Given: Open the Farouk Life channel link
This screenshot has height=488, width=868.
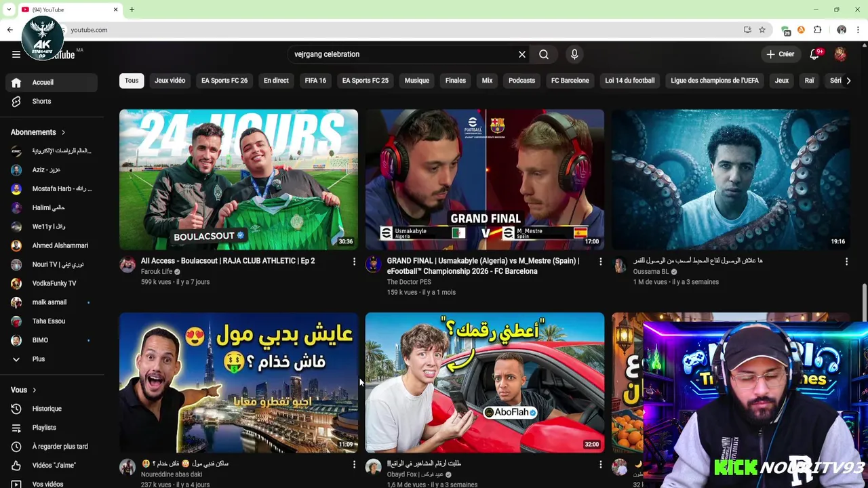Looking at the screenshot, I should pyautogui.click(x=157, y=272).
